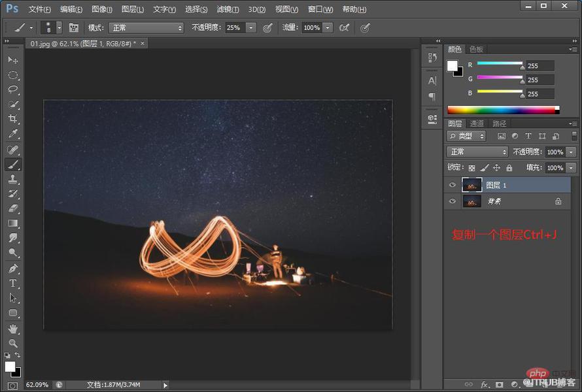Select the Horizontal Type tool
Image resolution: width=582 pixels, height=392 pixels.
[12, 284]
